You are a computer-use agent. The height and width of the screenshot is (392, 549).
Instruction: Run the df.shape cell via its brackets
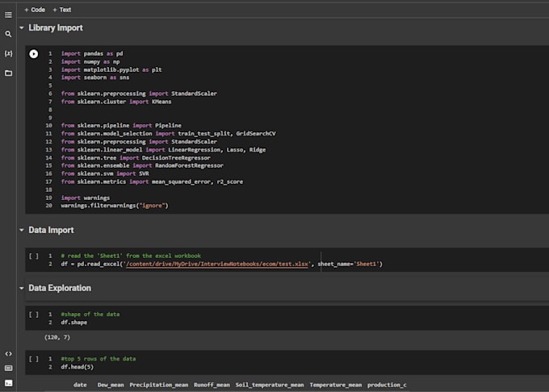click(x=34, y=315)
